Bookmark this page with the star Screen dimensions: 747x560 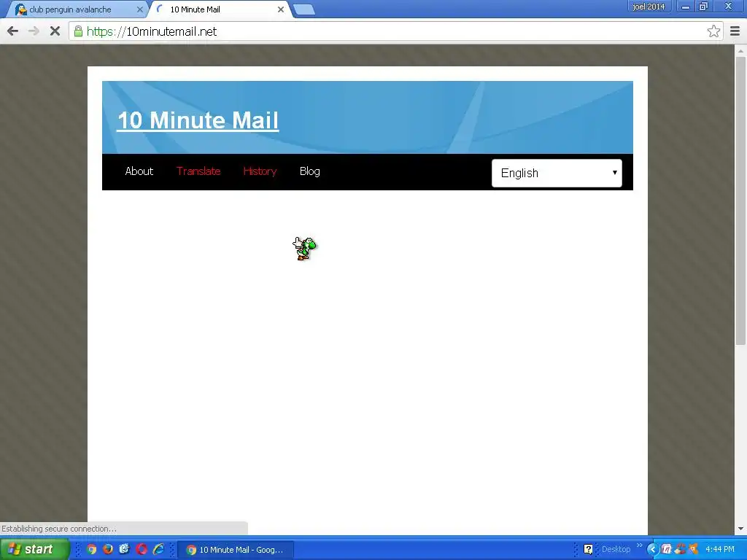[713, 31]
